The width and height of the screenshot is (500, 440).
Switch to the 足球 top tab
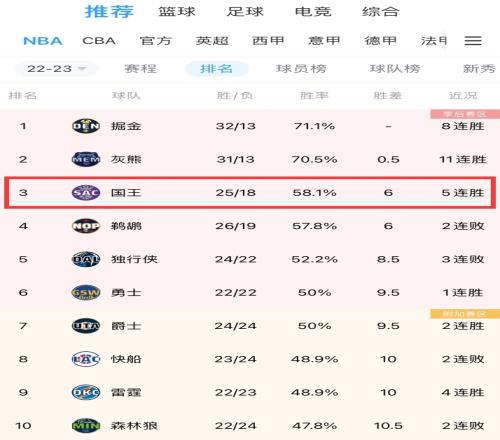click(245, 12)
